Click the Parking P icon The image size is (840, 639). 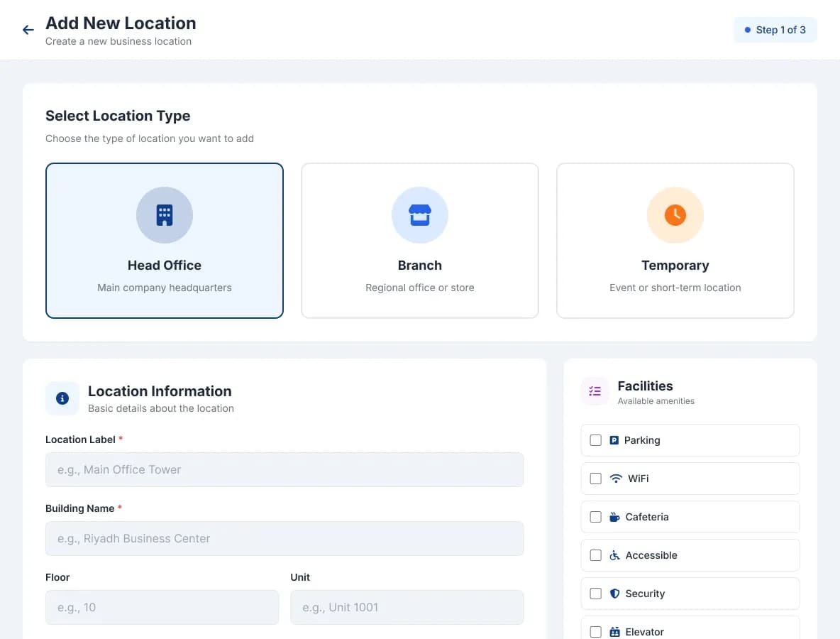(614, 440)
